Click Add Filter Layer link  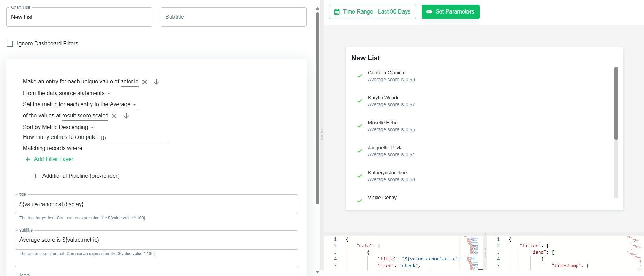[54, 159]
